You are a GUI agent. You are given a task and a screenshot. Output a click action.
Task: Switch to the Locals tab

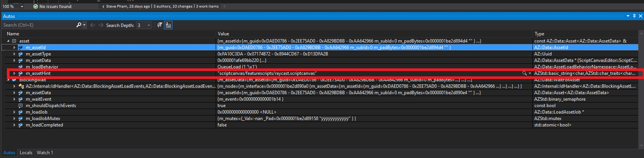[26, 153]
